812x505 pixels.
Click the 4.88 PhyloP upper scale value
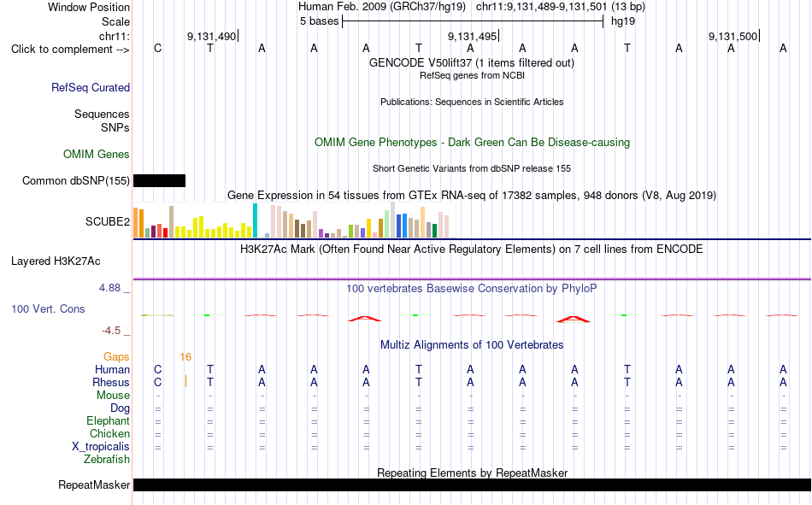pos(109,288)
